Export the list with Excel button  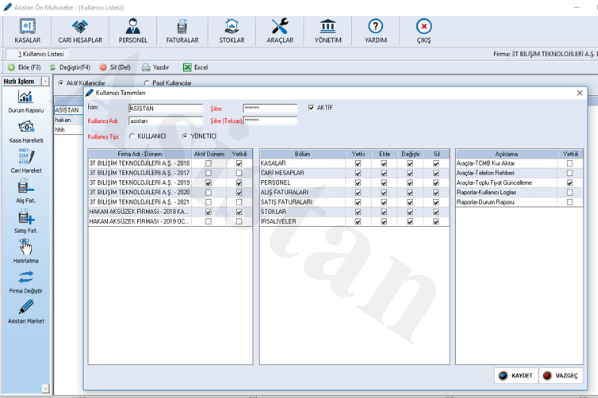(196, 67)
